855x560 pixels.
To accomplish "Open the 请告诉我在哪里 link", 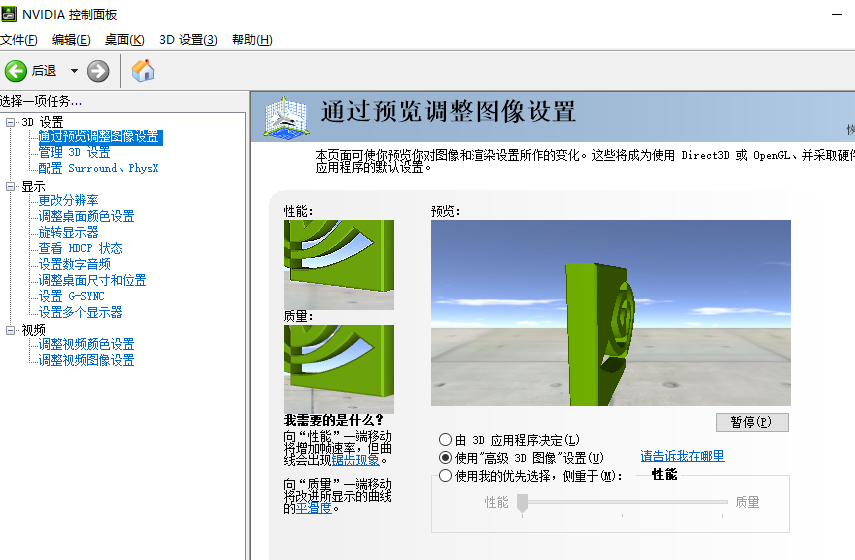I will pyautogui.click(x=682, y=456).
